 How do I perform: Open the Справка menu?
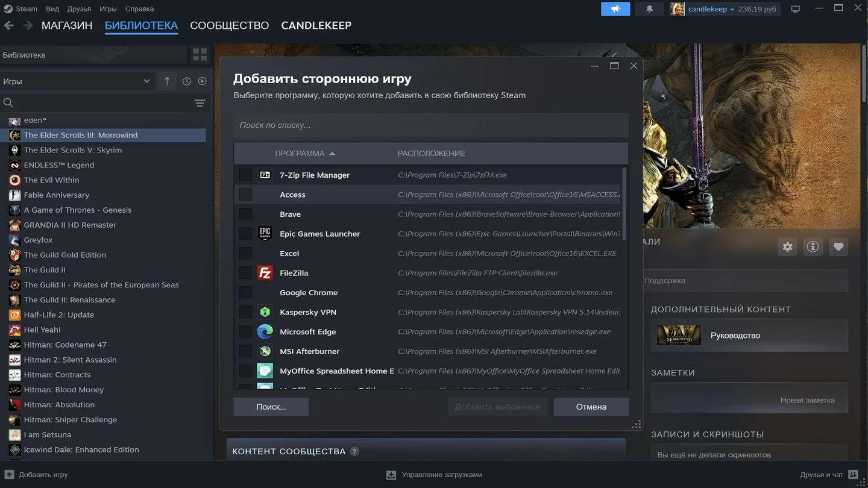(x=139, y=9)
